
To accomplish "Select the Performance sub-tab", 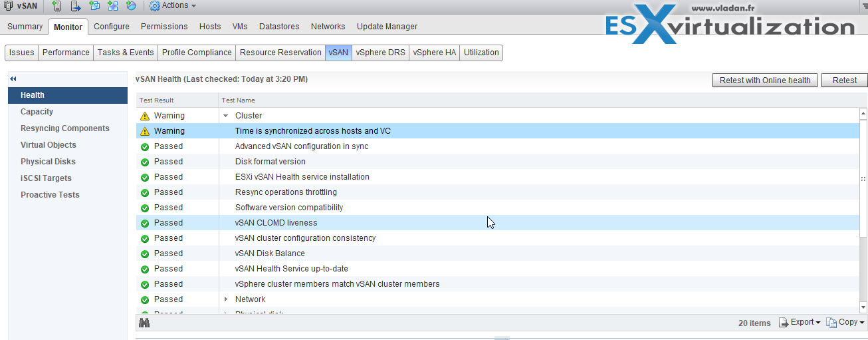I will tap(66, 53).
